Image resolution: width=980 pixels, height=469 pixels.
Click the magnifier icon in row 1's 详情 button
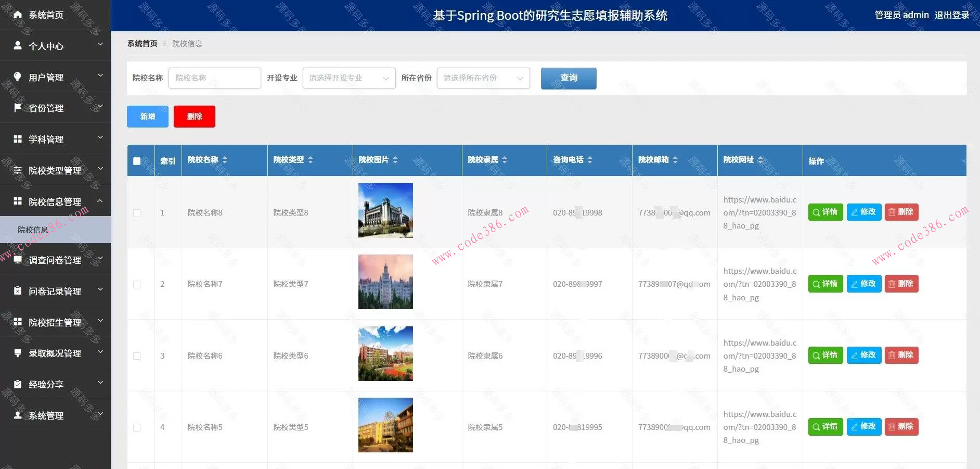[816, 212]
